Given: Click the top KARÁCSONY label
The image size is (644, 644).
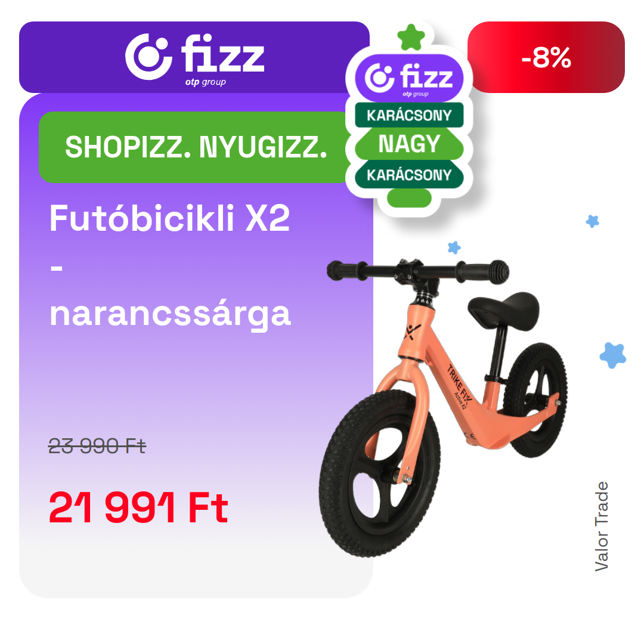Looking at the screenshot, I should 409,115.
